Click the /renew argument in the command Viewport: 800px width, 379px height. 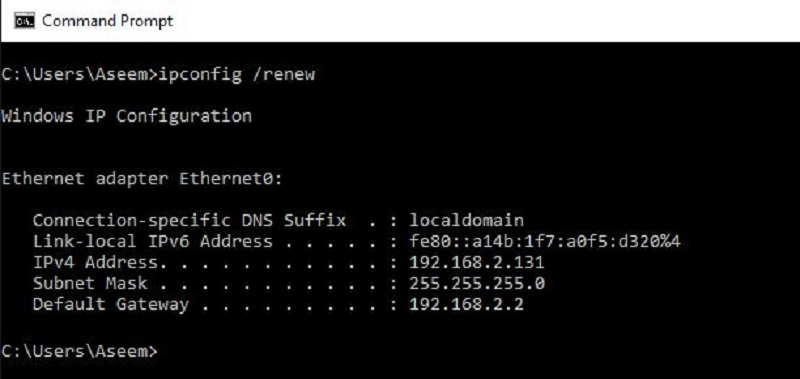pyautogui.click(x=284, y=75)
